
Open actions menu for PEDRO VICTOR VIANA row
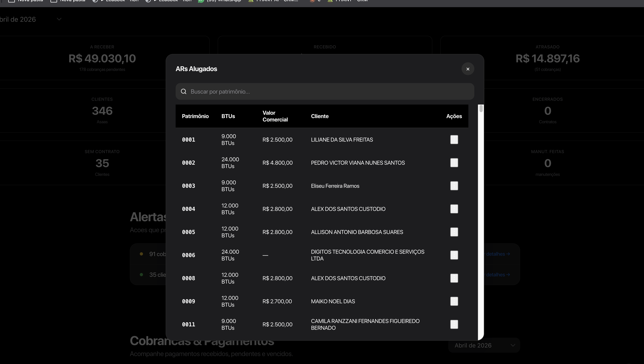click(x=454, y=163)
